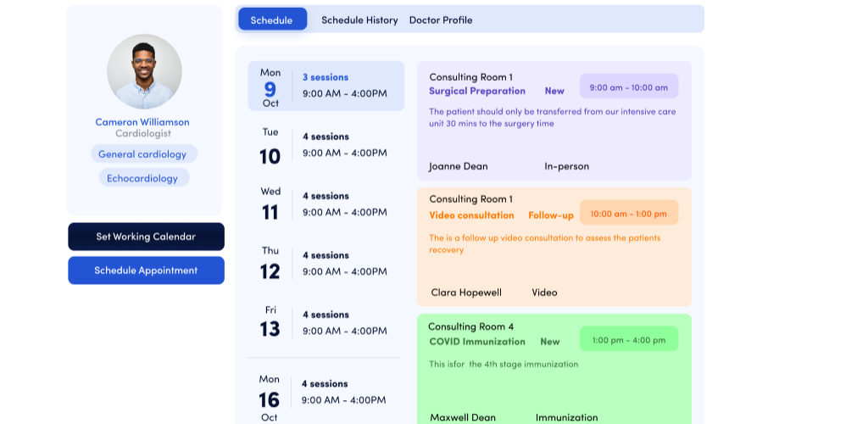Select the Echocardiology tag
The width and height of the screenshot is (868, 424).
tap(144, 178)
